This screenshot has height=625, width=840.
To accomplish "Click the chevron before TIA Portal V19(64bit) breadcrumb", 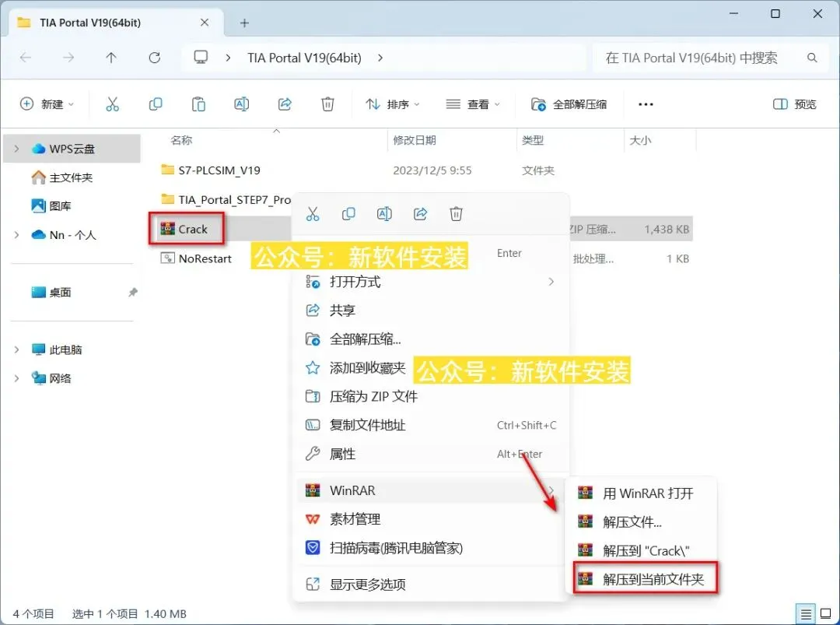I will (x=228, y=58).
